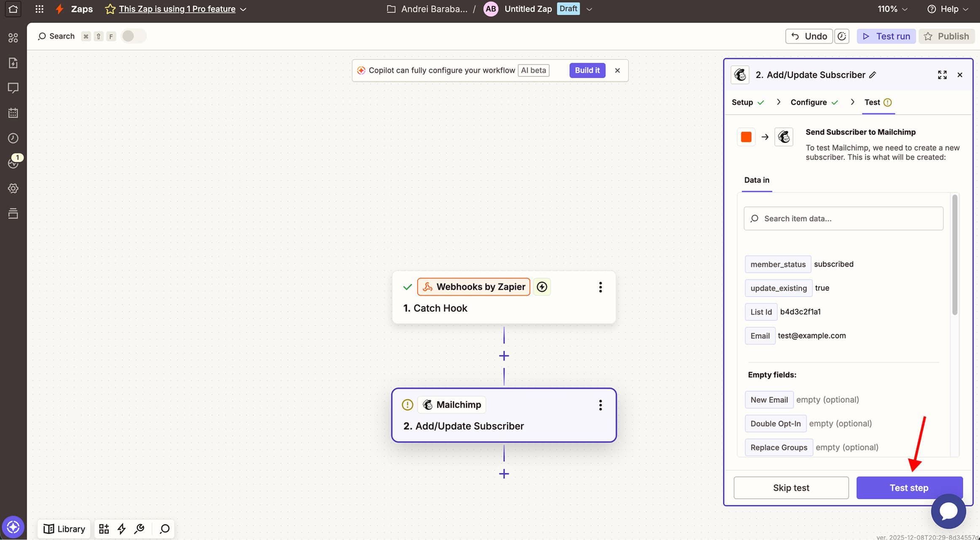
Task: Open the 110% zoom level dropdown
Action: tap(892, 9)
